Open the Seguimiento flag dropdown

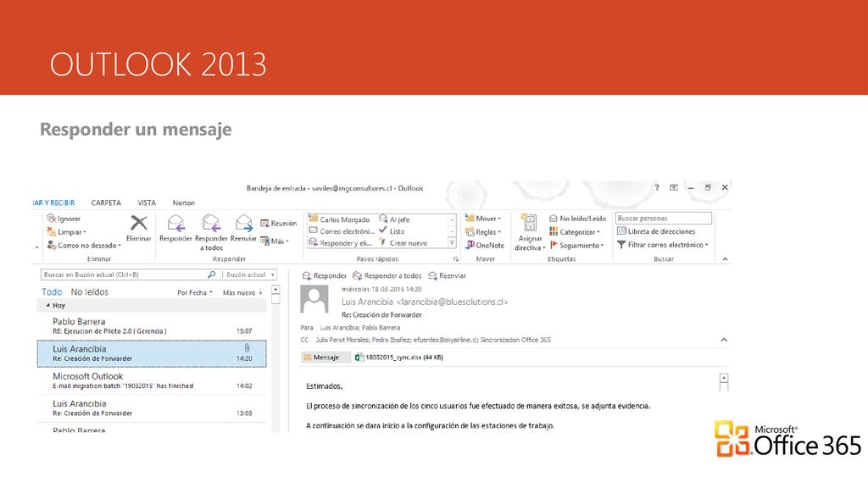point(576,245)
